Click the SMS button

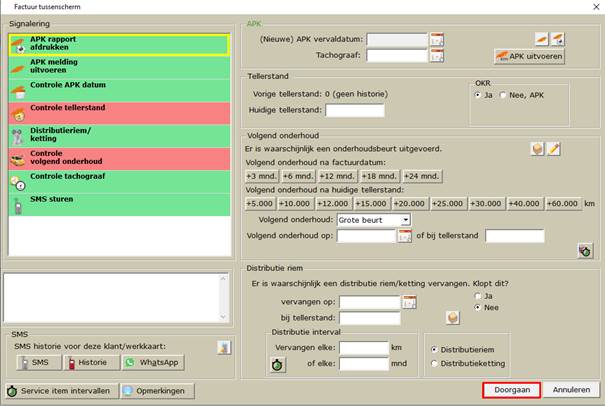click(x=39, y=363)
